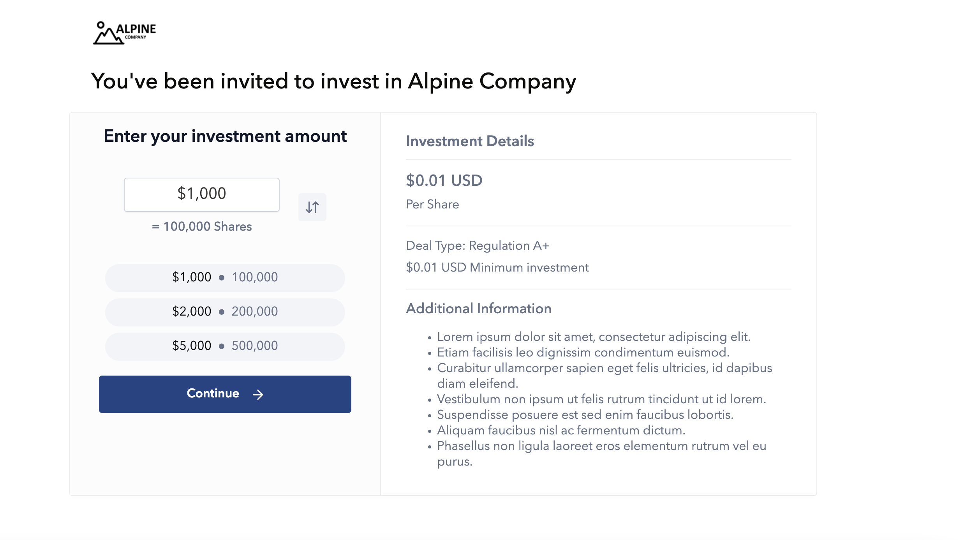The image size is (980, 540).
Task: Click the arrow icon in the Continue button
Action: pyautogui.click(x=258, y=394)
